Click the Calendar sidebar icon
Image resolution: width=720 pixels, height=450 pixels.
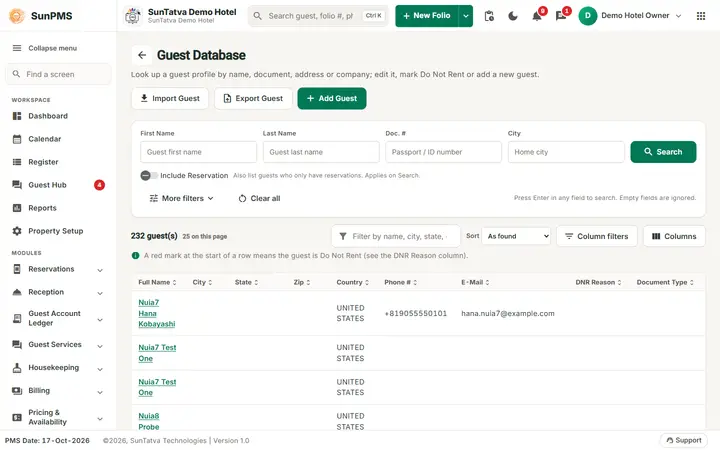pyautogui.click(x=17, y=139)
